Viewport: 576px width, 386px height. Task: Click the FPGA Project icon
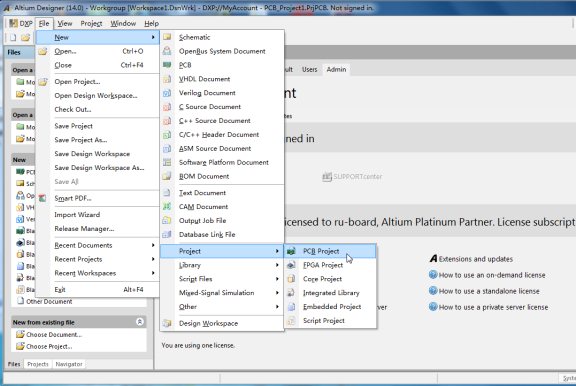click(x=291, y=265)
